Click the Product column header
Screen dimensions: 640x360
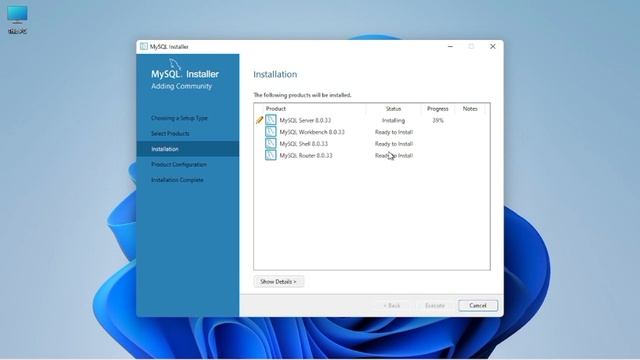click(276, 109)
